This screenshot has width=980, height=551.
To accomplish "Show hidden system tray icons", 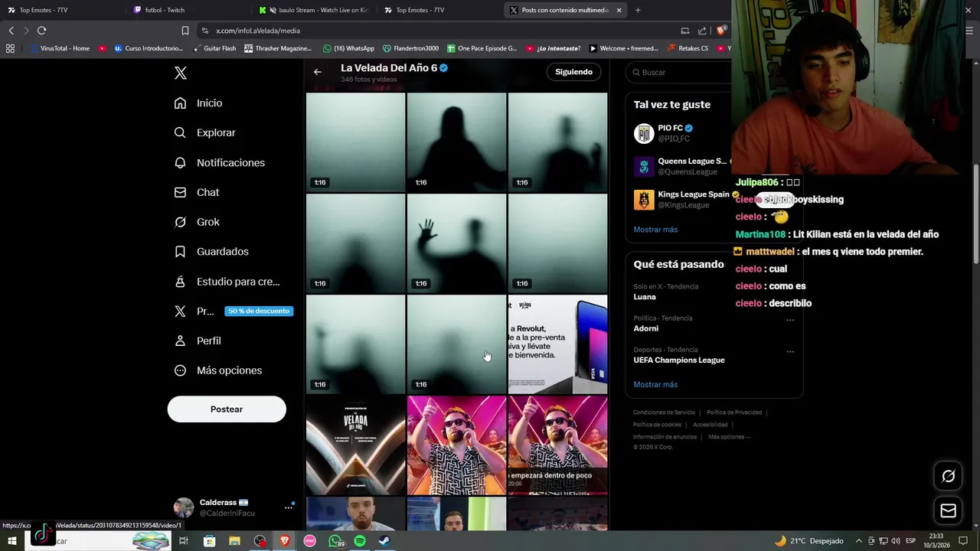I will pyautogui.click(x=858, y=541).
